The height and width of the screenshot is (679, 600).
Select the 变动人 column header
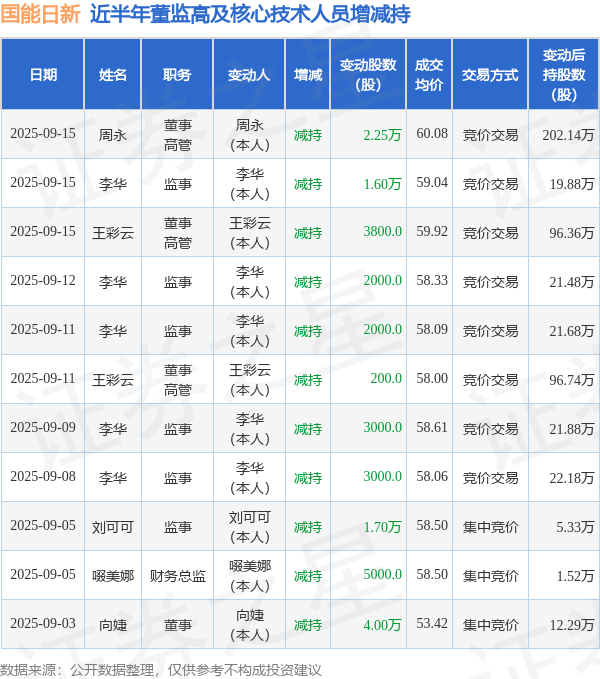(x=249, y=74)
